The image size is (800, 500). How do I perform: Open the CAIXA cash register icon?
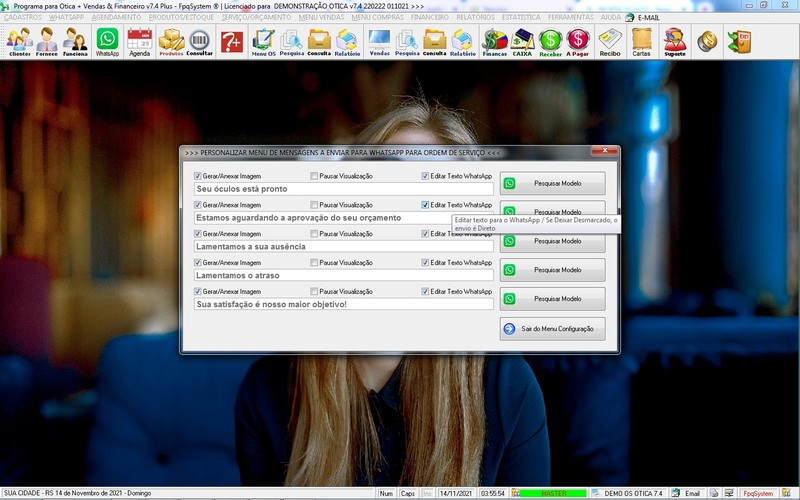522,41
